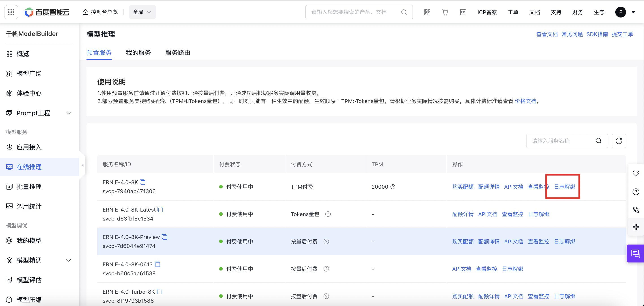Click 配额详情 for ERNIE-4.0-8K-Latest

(x=463, y=214)
